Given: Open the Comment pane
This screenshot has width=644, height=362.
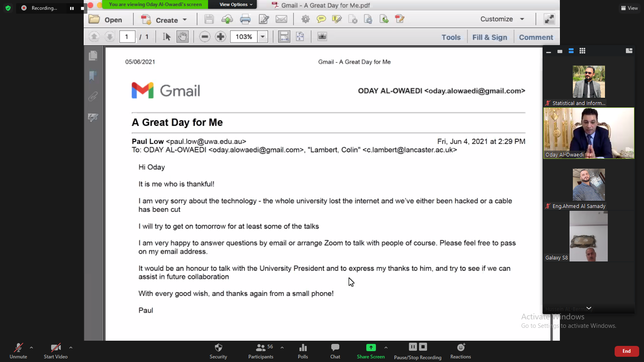Looking at the screenshot, I should (536, 37).
